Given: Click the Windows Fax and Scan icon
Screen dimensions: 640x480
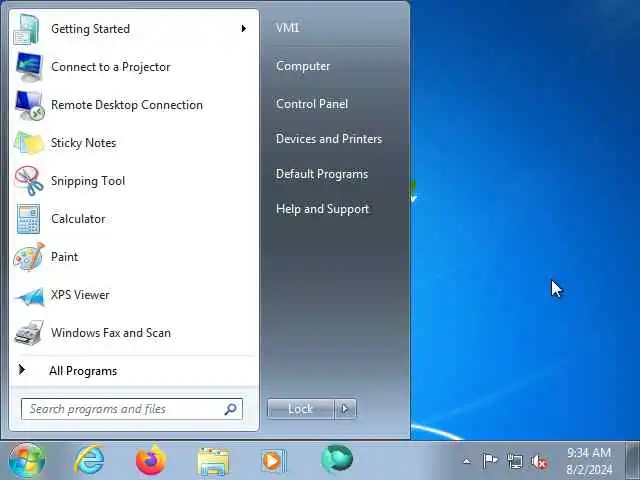Looking at the screenshot, I should tap(29, 333).
